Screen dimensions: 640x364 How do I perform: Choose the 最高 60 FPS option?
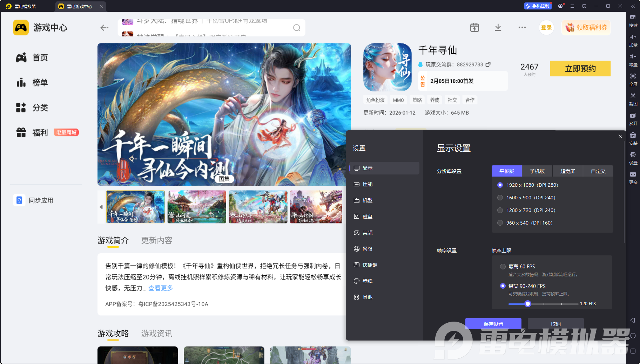click(503, 267)
